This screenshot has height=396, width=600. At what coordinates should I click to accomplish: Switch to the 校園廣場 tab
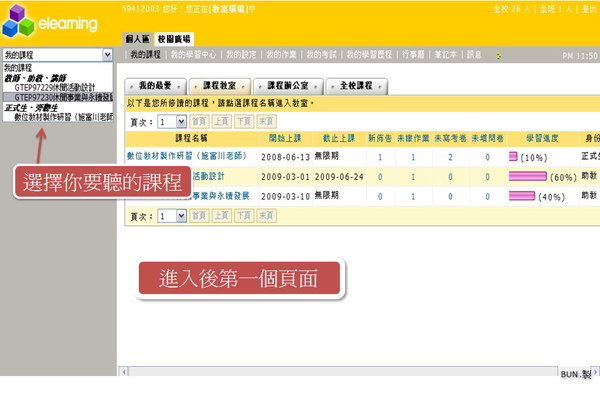tap(174, 39)
